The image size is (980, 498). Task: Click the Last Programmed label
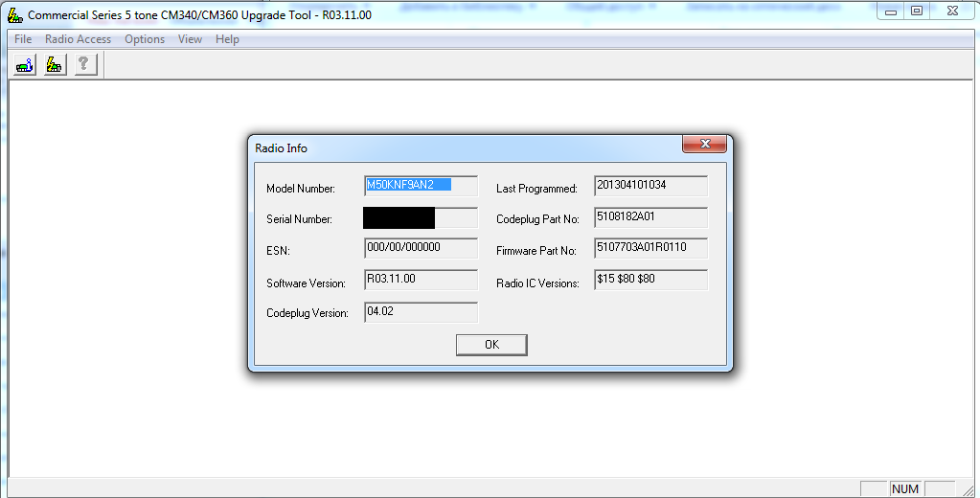(536, 188)
